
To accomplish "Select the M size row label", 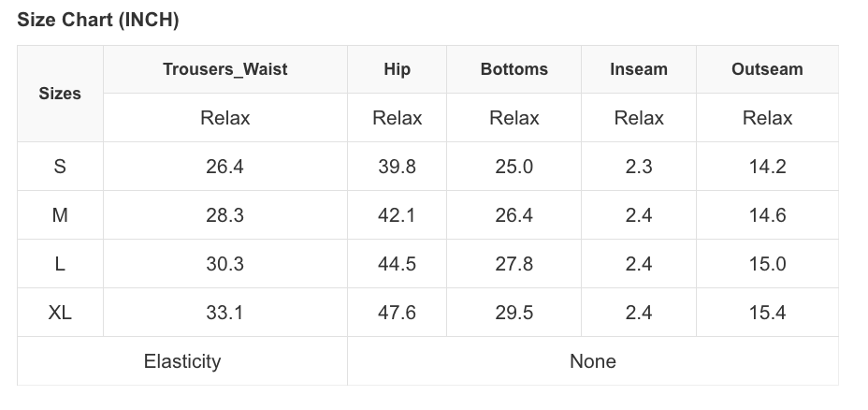I will point(60,215).
